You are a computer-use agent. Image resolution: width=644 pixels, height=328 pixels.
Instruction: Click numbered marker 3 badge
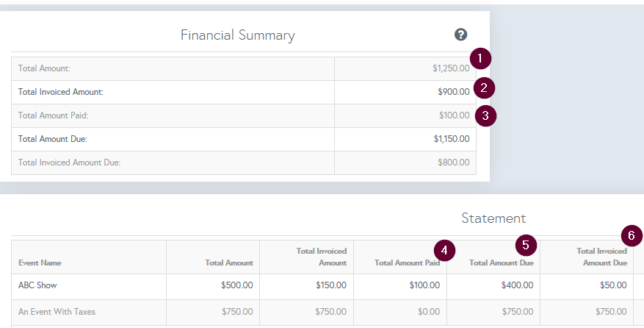485,115
